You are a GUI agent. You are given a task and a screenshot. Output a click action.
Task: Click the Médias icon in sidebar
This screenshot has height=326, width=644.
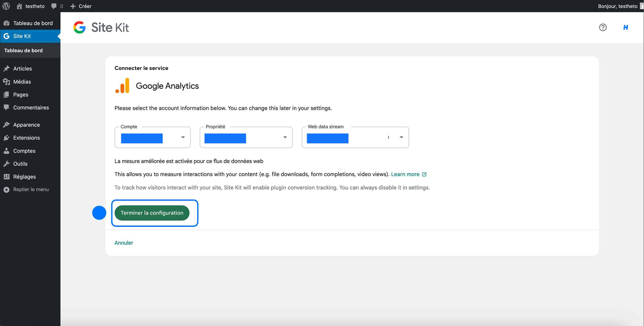coord(7,82)
